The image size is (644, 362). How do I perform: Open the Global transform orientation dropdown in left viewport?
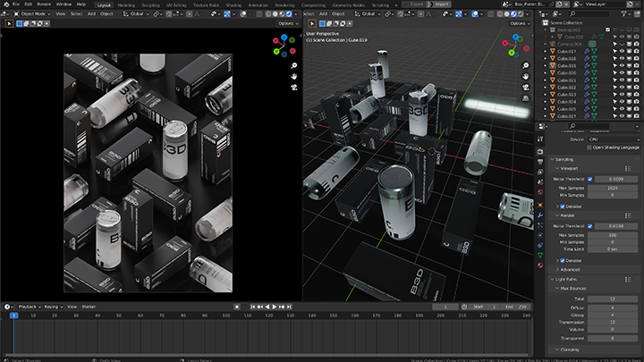136,13
